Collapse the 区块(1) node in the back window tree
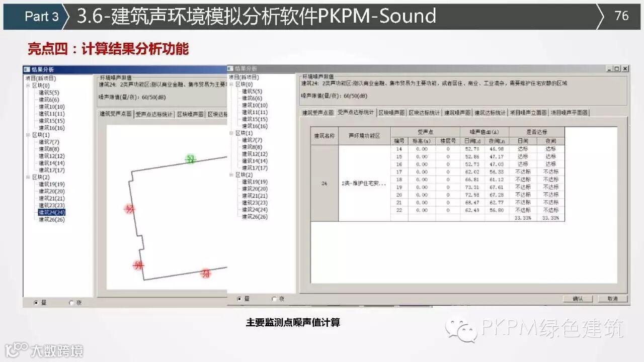644x362 pixels. click(x=28, y=135)
